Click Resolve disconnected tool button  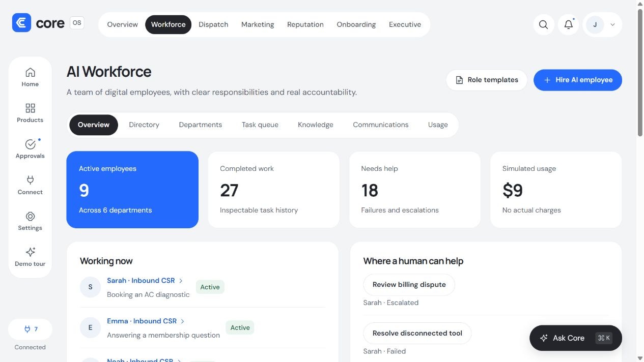pyautogui.click(x=417, y=334)
